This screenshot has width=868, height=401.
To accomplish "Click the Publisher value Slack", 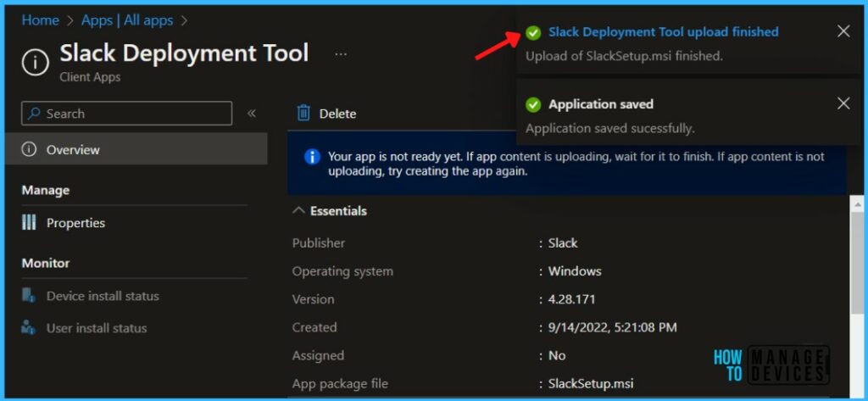I will tap(563, 243).
